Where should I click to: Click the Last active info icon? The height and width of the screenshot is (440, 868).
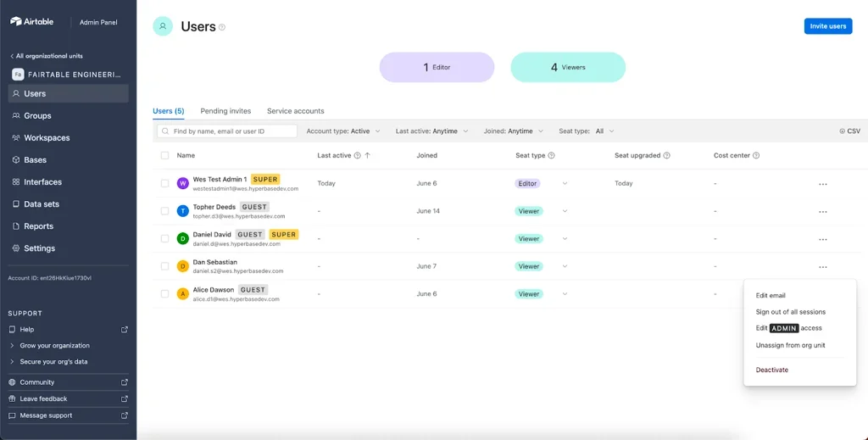[x=357, y=155]
